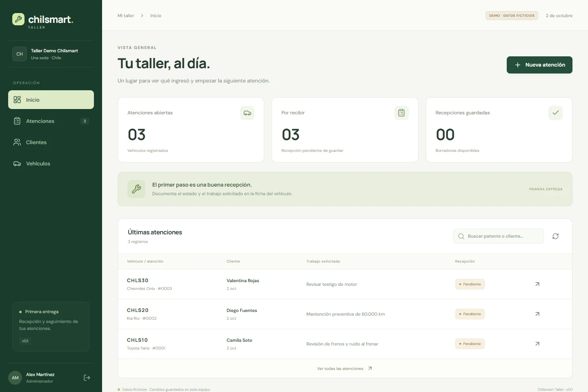Click Revisar testigo de motor text
Screen dimensions: 588x392
(x=332, y=284)
